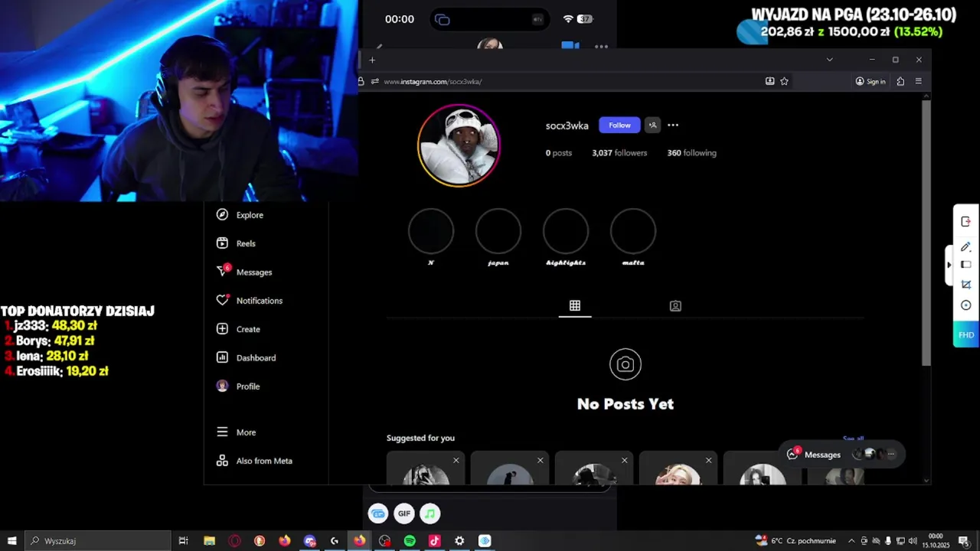
Task: Click the similar accounts person-plus icon
Action: [x=652, y=126]
